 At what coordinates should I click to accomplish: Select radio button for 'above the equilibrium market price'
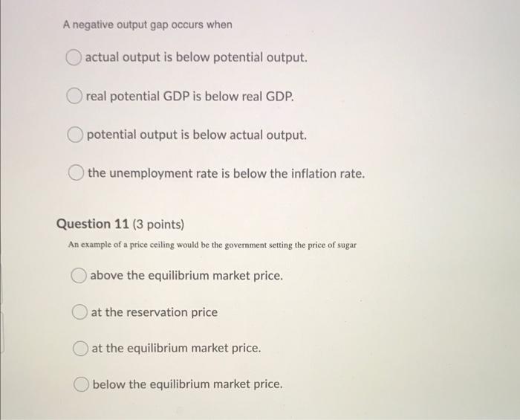click(x=80, y=276)
